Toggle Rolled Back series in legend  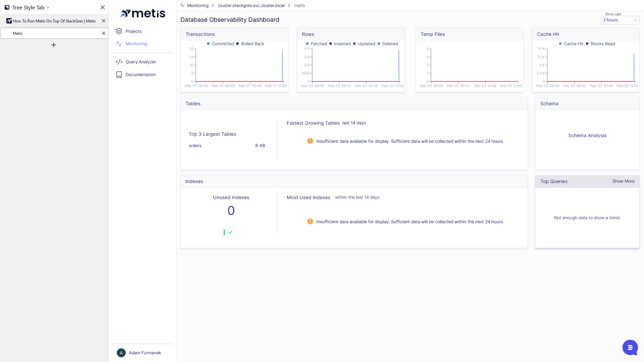pyautogui.click(x=250, y=44)
